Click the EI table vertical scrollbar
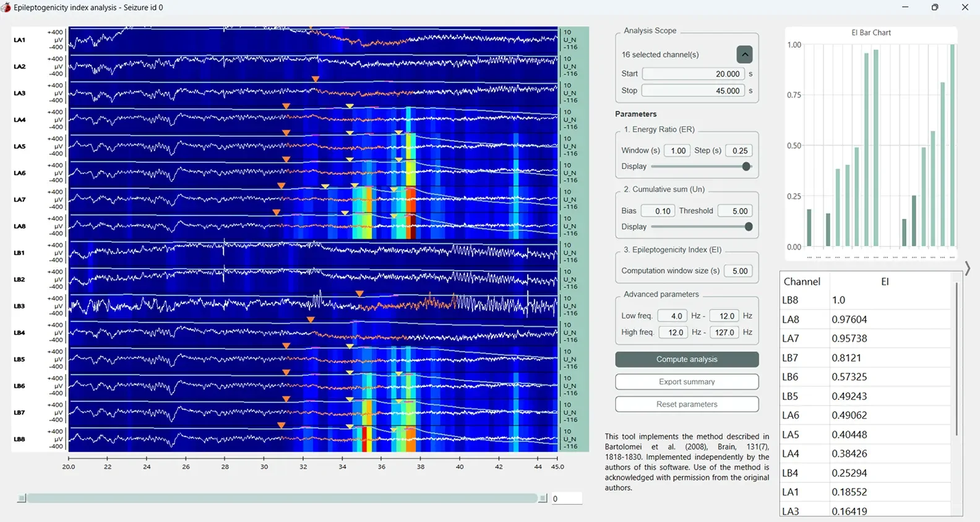The width and height of the screenshot is (980, 522). click(956, 359)
